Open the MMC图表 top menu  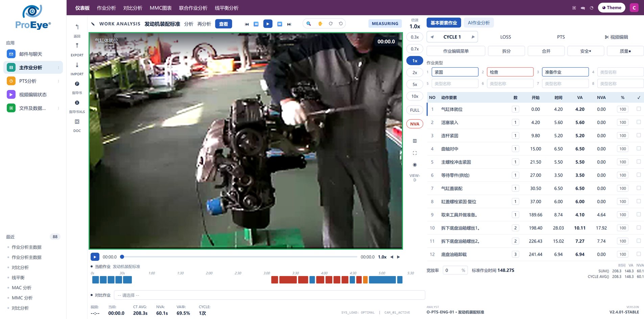pyautogui.click(x=161, y=8)
